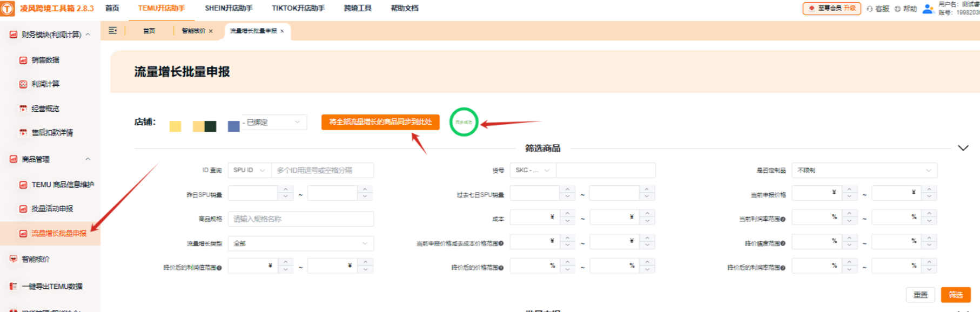The image size is (980, 312).
Task: Click the 销售数据 sidebar icon
Action: pos(23,60)
